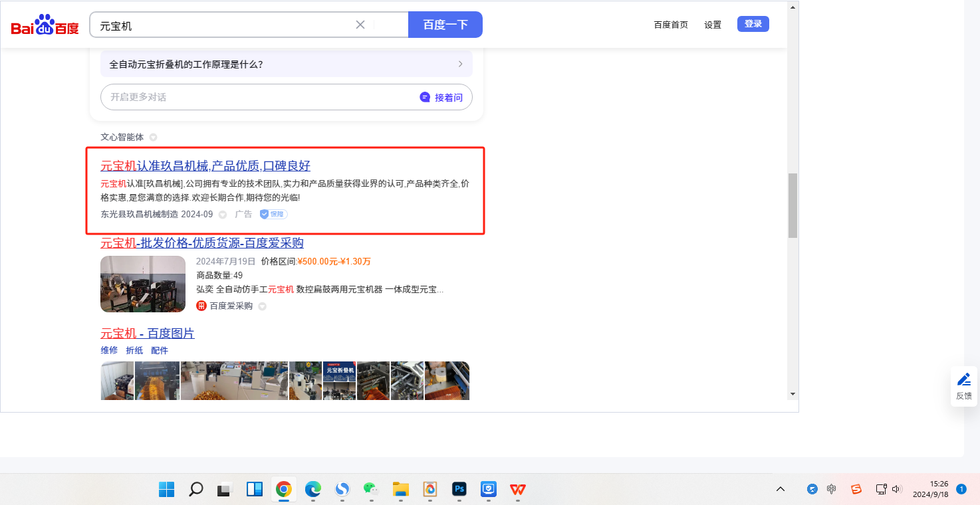The image size is (980, 505).
Task: Clear the search box with the X icon
Action: click(360, 25)
